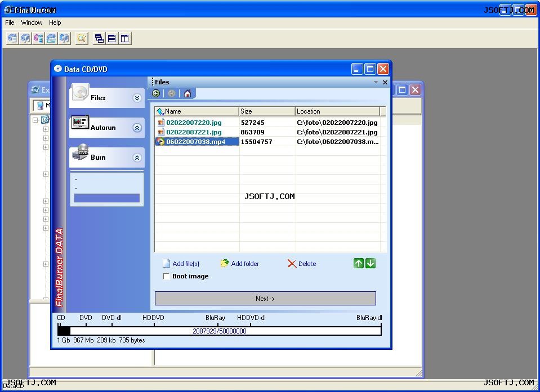Click the HDDVD capacity marker label
540x392 pixels.
pos(153,318)
